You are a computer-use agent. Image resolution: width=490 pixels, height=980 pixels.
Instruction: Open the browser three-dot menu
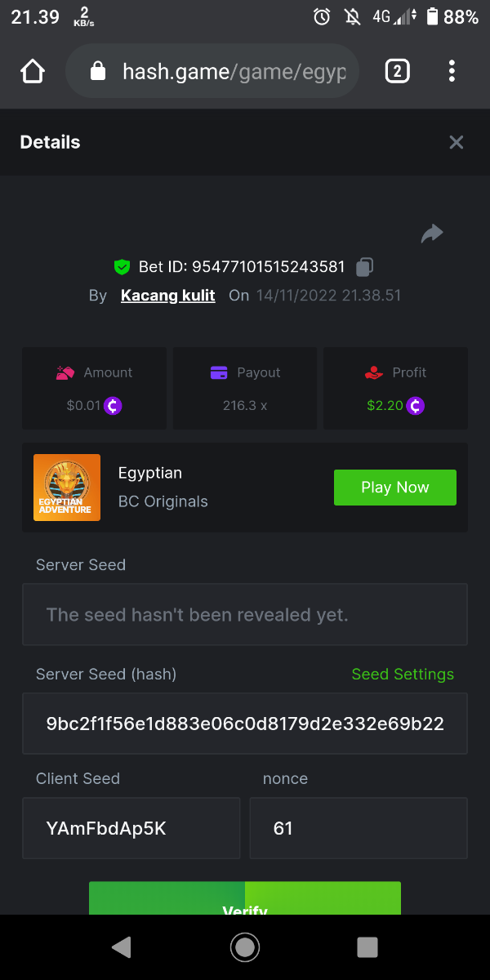[452, 72]
